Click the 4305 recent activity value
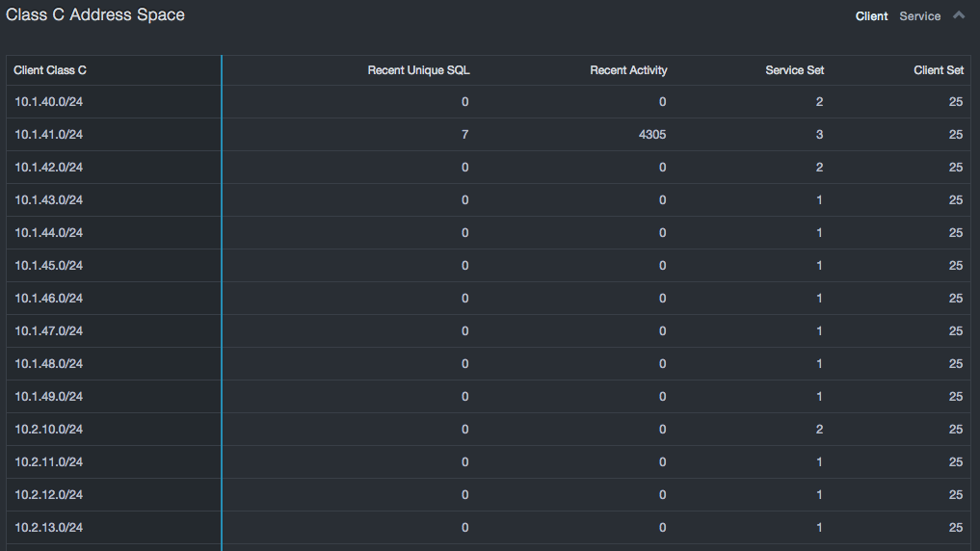 [651, 135]
